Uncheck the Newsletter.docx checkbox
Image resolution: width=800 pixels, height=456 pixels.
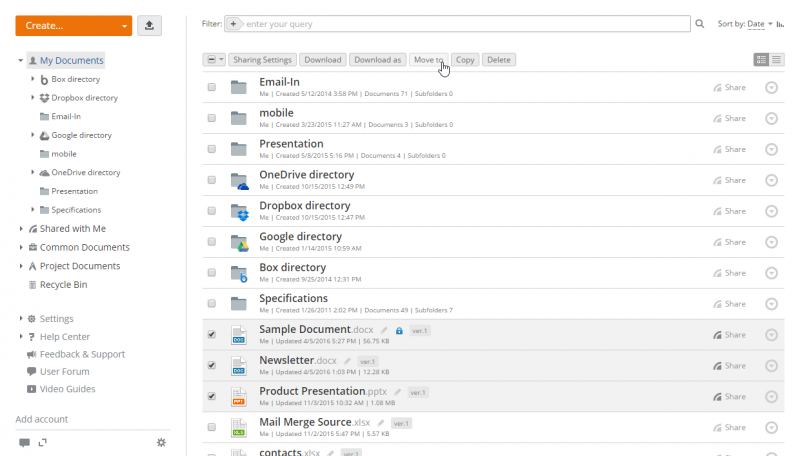pyautogui.click(x=211, y=365)
